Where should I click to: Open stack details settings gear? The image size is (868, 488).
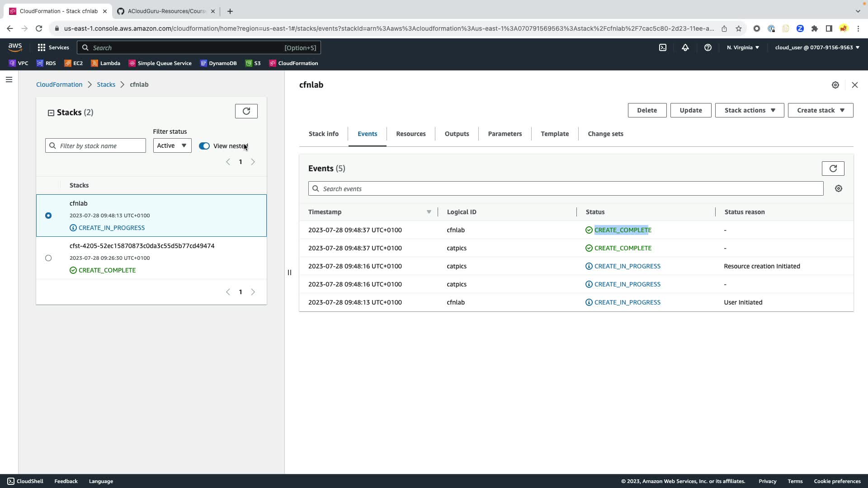(x=835, y=85)
